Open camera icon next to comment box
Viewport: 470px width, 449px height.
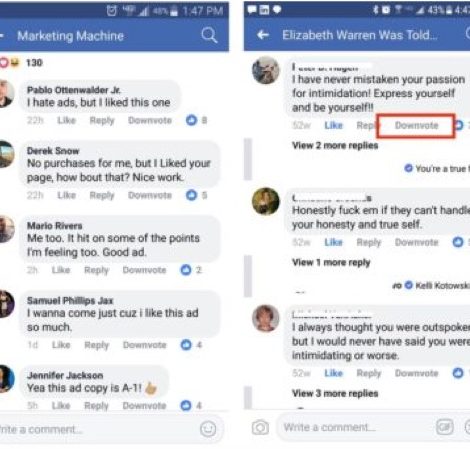[260, 427]
